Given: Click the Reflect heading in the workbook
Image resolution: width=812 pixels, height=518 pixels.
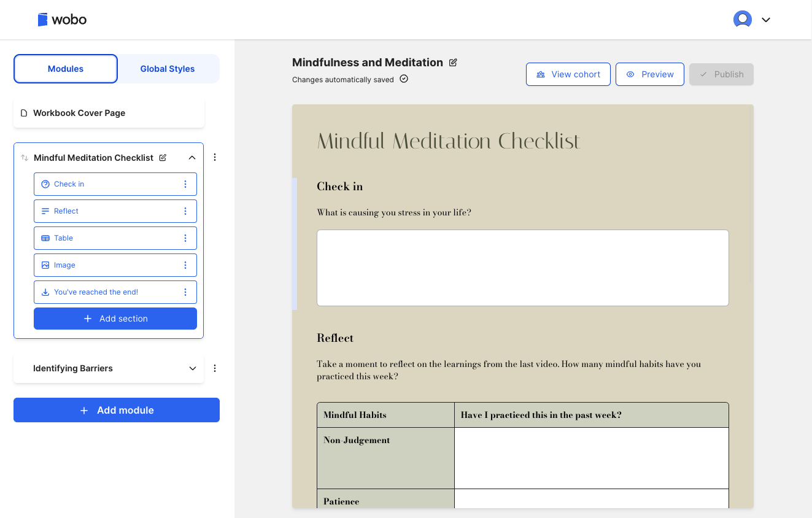Looking at the screenshot, I should (x=335, y=338).
